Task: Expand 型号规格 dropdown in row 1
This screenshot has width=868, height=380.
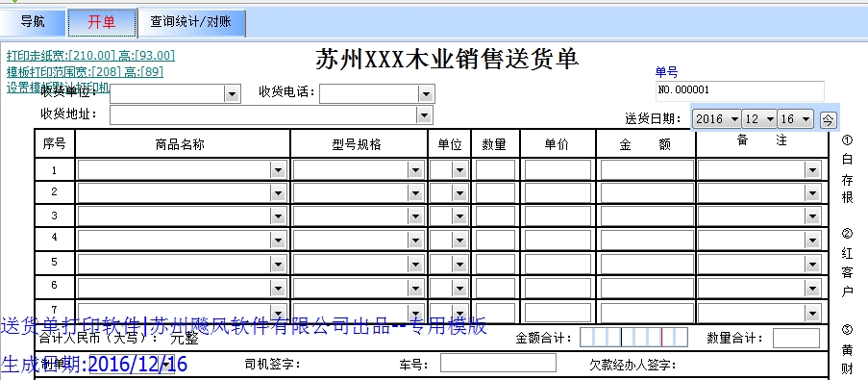Action: [415, 170]
